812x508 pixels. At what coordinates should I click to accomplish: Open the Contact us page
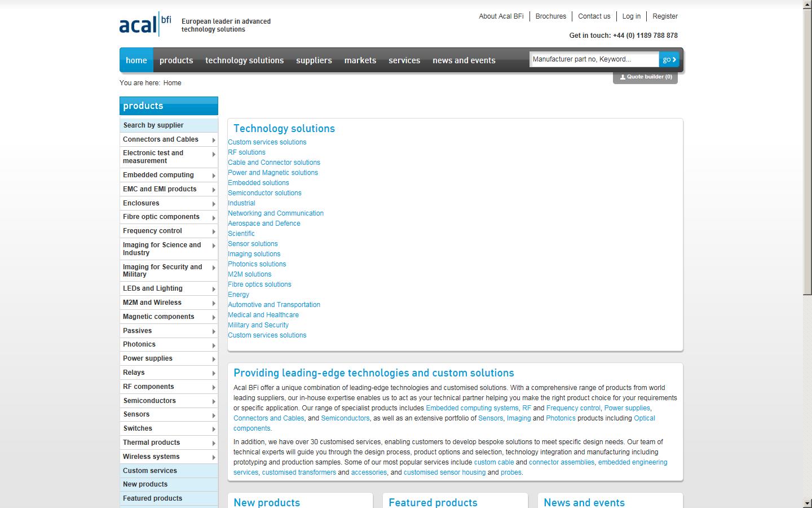pyautogui.click(x=594, y=16)
